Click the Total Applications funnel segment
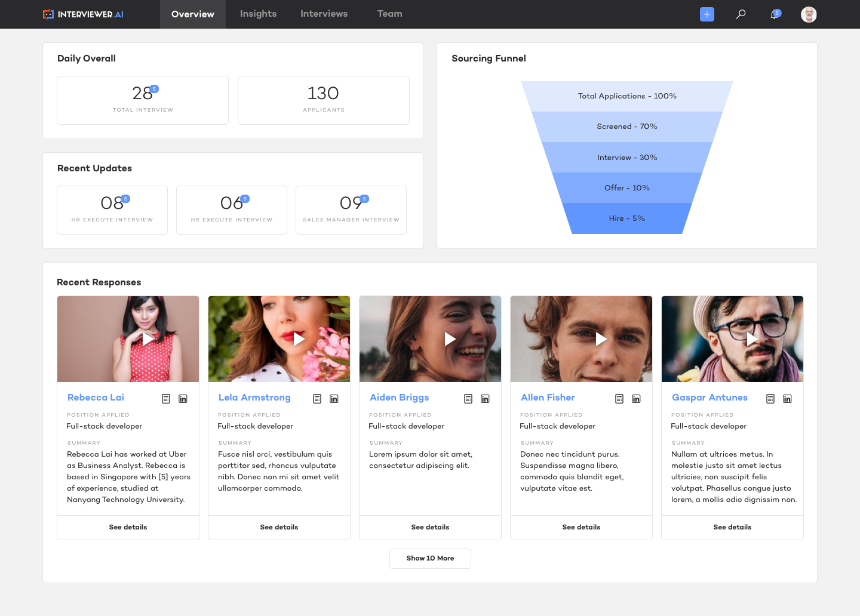Image resolution: width=860 pixels, height=616 pixels. [x=627, y=96]
